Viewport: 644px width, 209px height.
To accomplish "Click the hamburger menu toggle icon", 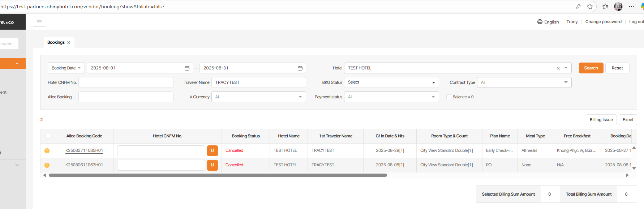I will pos(39,22).
